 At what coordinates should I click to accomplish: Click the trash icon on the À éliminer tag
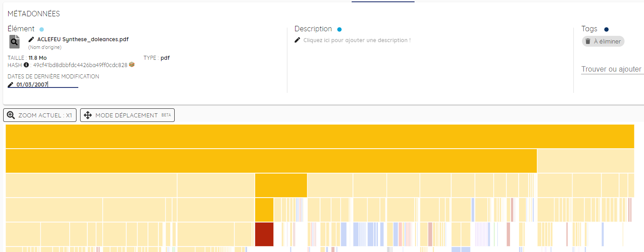588,41
